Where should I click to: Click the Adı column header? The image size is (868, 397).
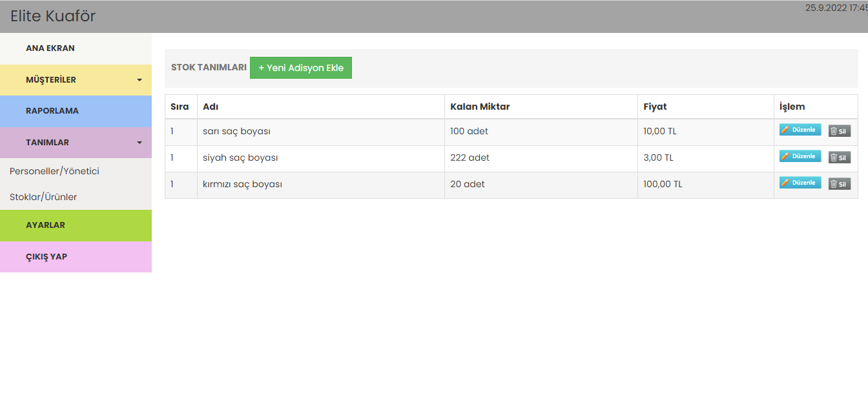[x=211, y=107]
